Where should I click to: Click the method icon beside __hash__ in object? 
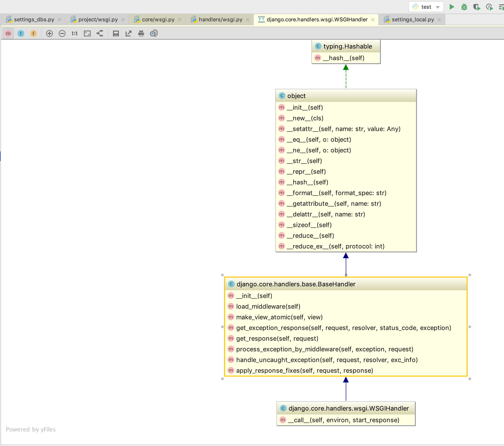click(281, 182)
